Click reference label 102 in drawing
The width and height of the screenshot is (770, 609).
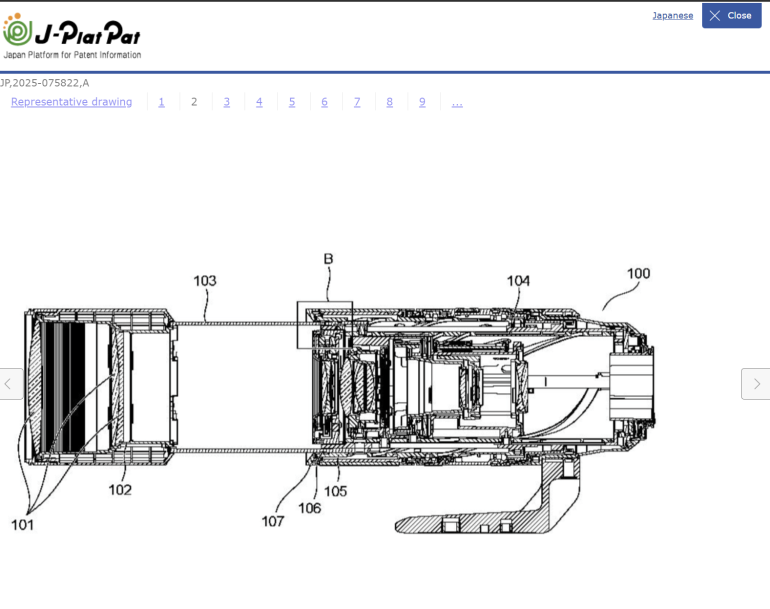pos(120,490)
